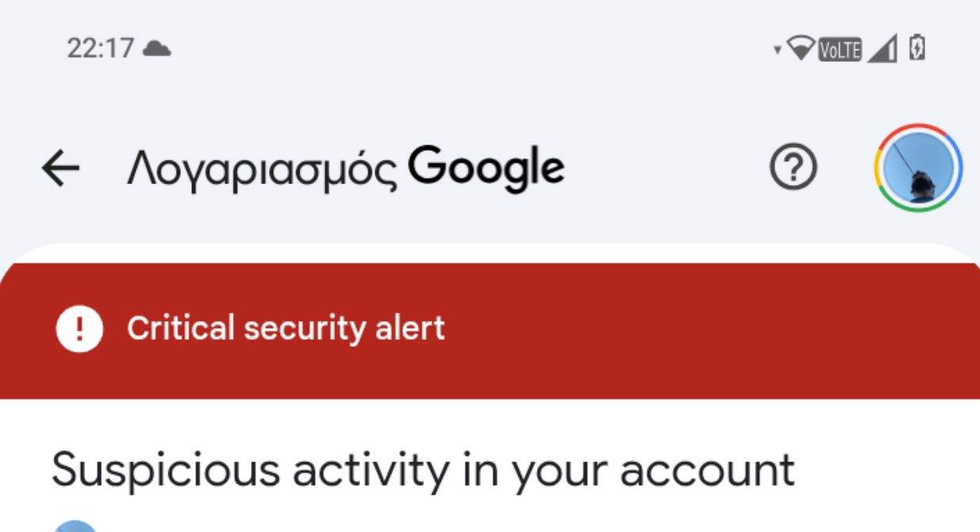This screenshot has height=532, width=980.
Task: Tap the word account in the heading
Action: [x=707, y=472]
